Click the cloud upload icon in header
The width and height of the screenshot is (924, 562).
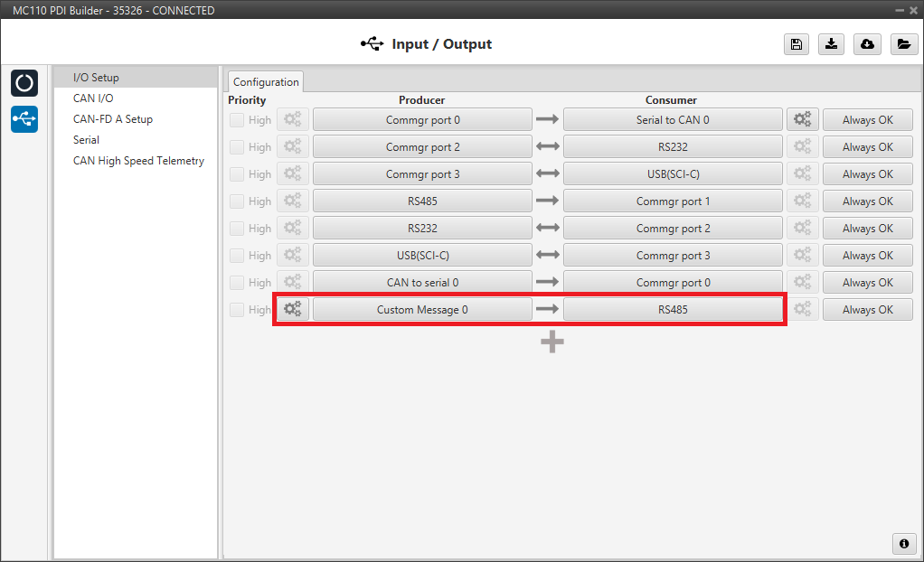(867, 44)
